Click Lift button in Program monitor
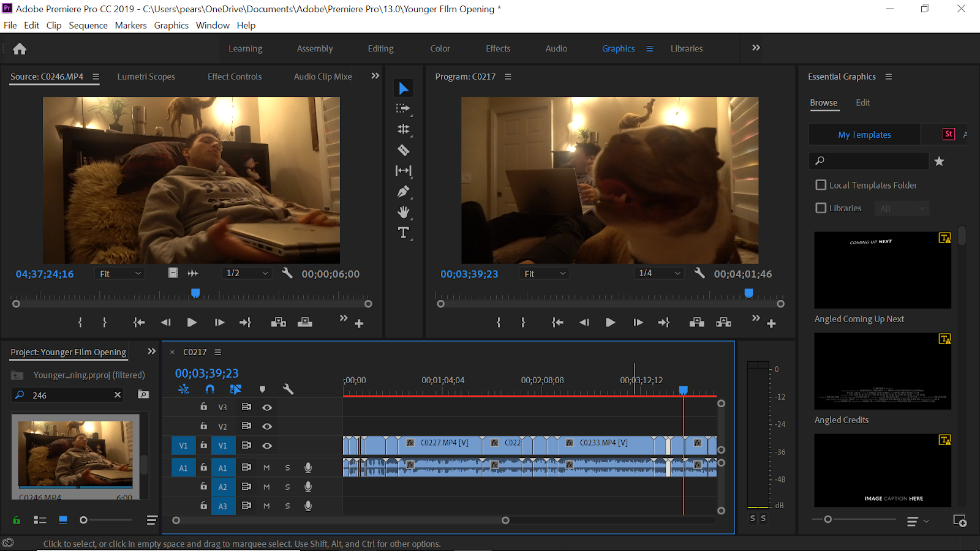 coord(696,322)
